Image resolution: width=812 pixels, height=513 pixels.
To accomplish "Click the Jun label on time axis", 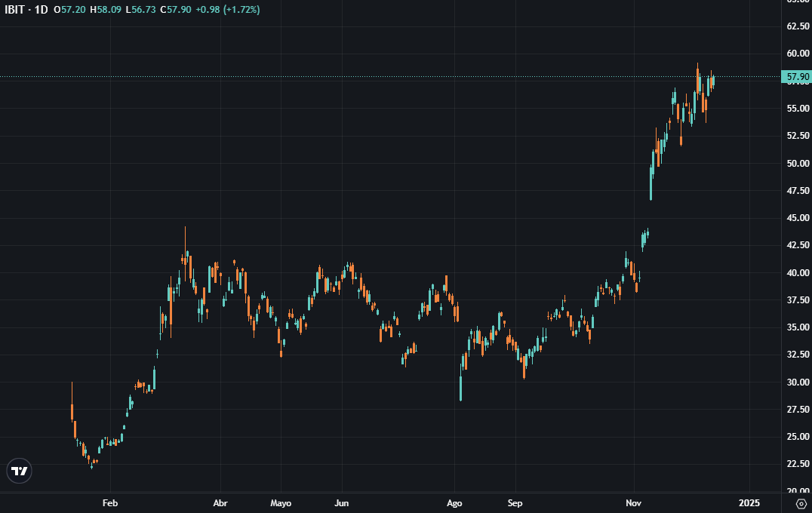I will click(341, 502).
